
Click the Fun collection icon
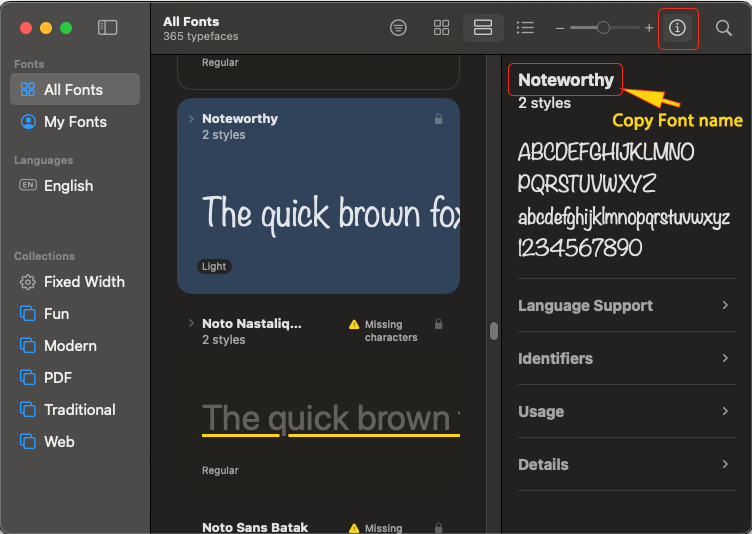(28, 314)
